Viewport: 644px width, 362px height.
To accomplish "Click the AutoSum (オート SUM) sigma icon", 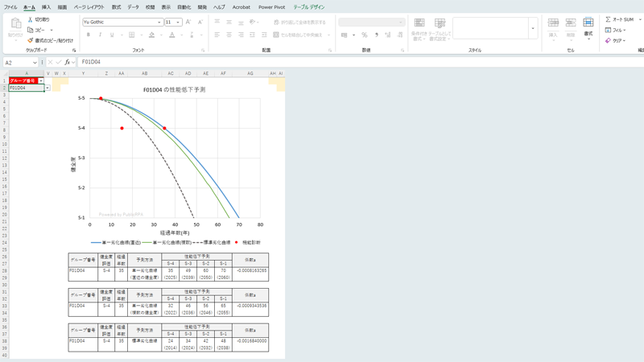I will (609, 19).
